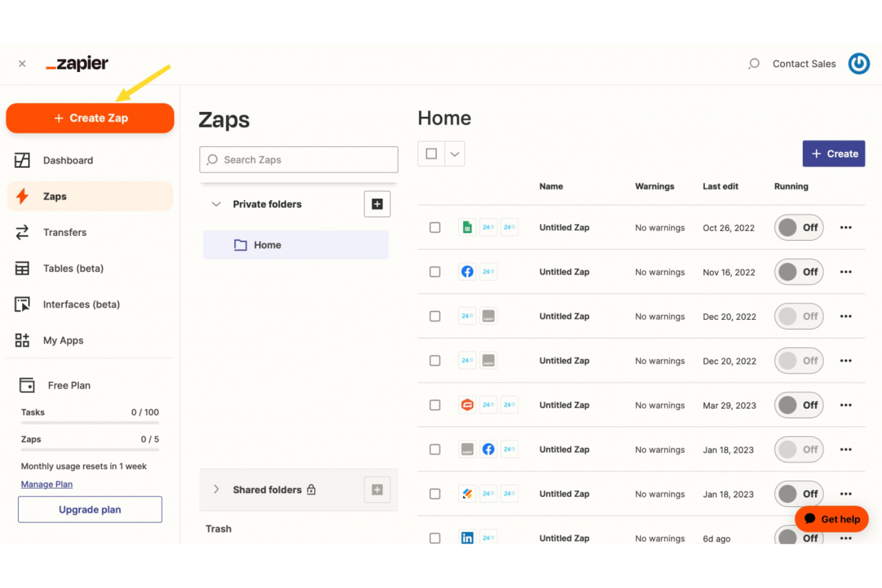
Task: Toggle the select-all Zaps checkbox
Action: tap(431, 154)
